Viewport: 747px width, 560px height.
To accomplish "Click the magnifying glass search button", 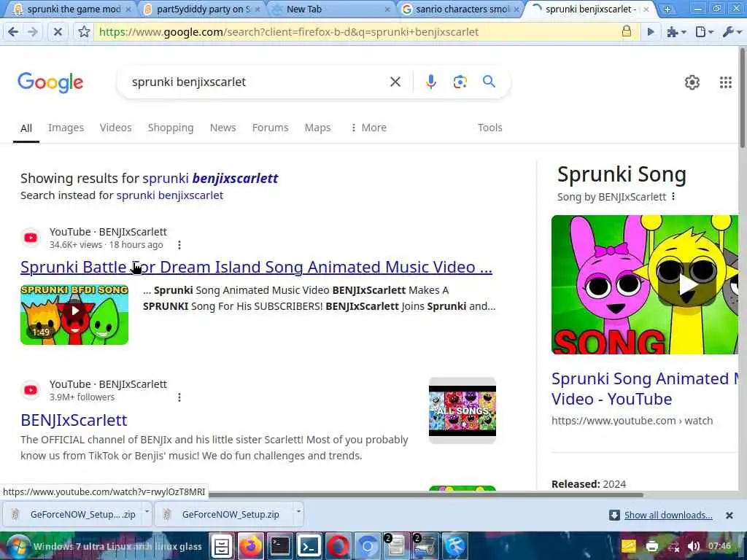I will tap(489, 82).
